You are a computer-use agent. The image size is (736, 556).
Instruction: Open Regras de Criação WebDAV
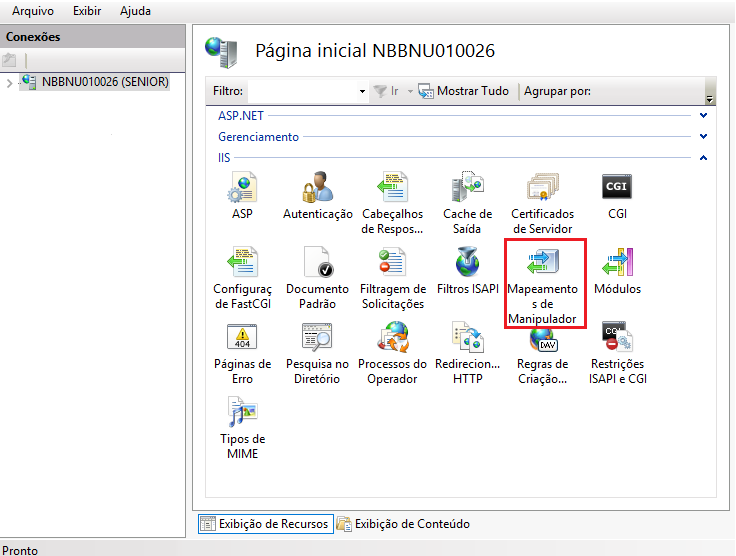tap(543, 357)
